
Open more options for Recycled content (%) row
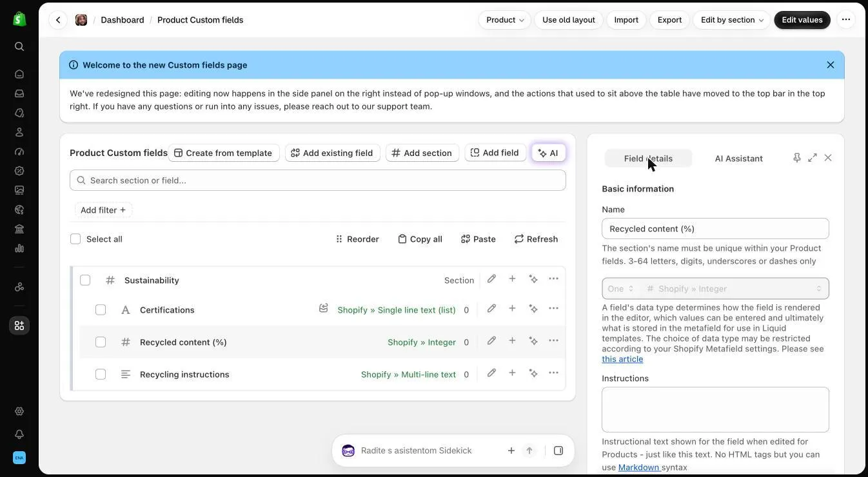[553, 341]
